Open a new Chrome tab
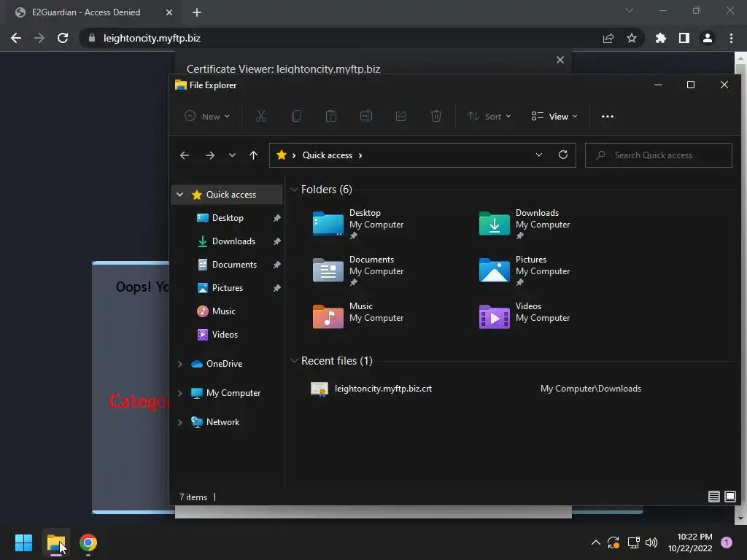The width and height of the screenshot is (747, 560). coord(197,12)
